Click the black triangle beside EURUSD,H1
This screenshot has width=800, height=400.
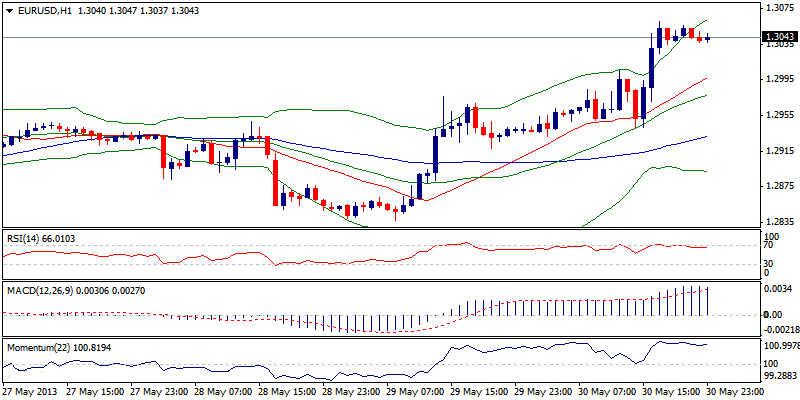[x=8, y=9]
